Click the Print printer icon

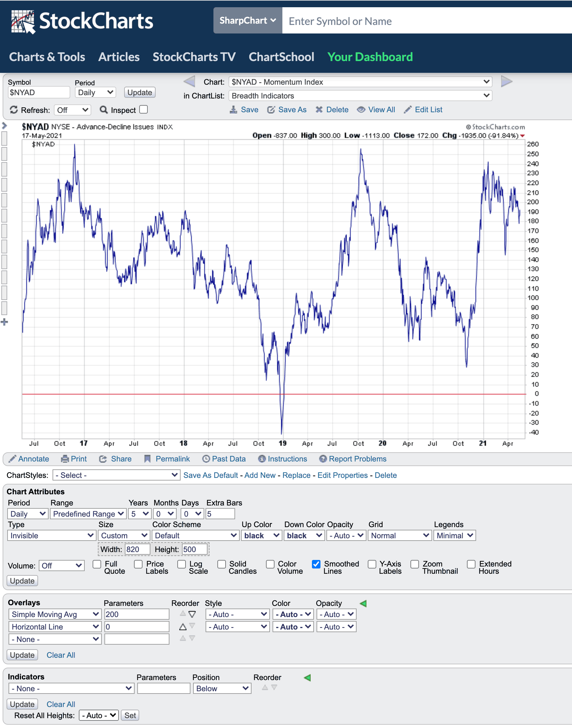coord(65,459)
